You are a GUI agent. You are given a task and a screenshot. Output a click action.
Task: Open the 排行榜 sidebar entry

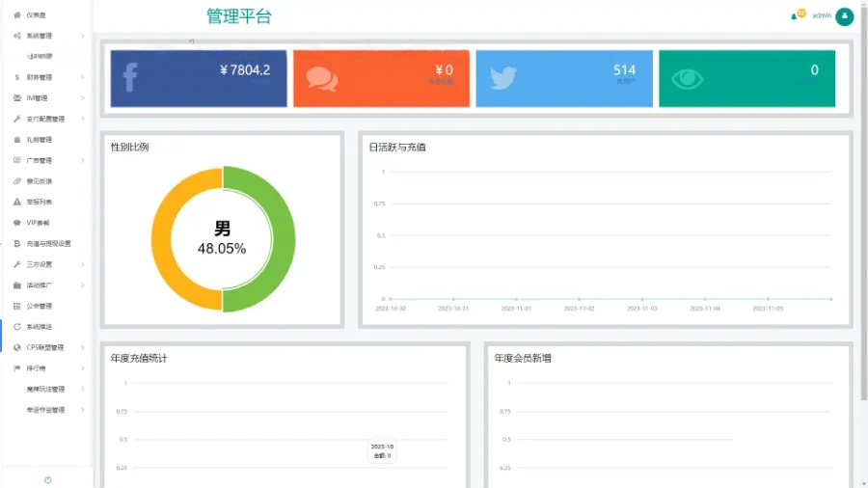pos(37,368)
